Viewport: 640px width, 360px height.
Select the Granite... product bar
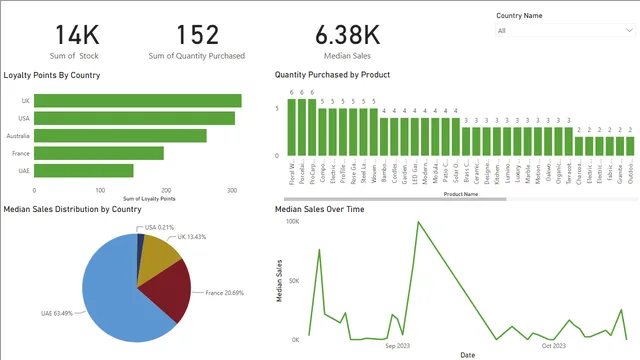click(620, 146)
